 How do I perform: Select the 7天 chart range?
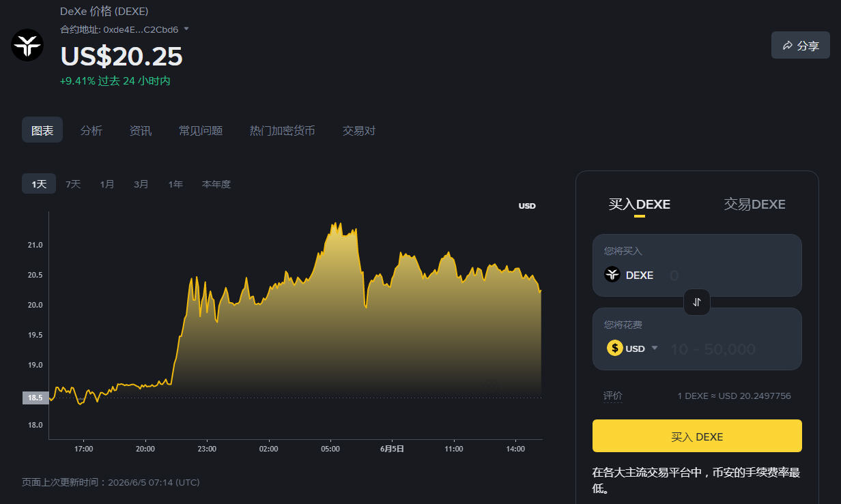click(x=73, y=184)
